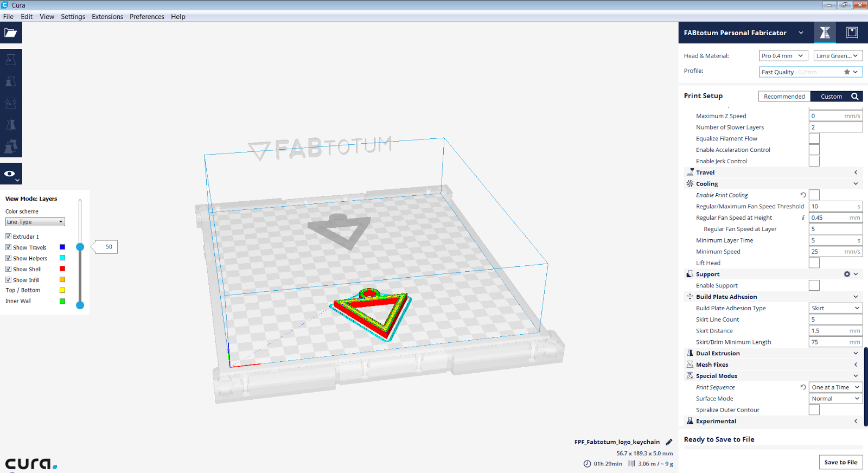Open Build Plate Adhesion Type dropdown
The width and height of the screenshot is (868, 473).
coord(835,308)
